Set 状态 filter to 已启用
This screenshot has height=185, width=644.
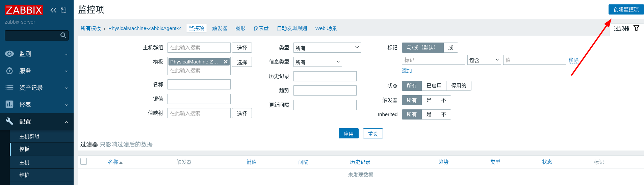click(434, 86)
